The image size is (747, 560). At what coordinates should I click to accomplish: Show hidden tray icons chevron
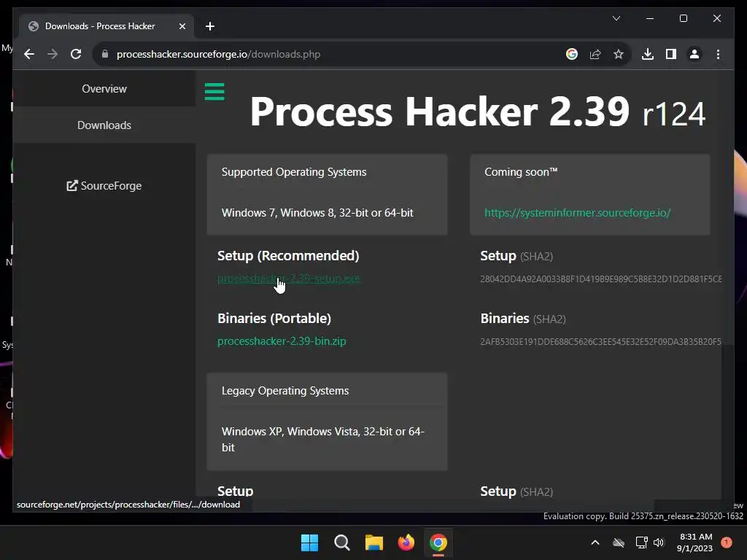[x=595, y=542]
